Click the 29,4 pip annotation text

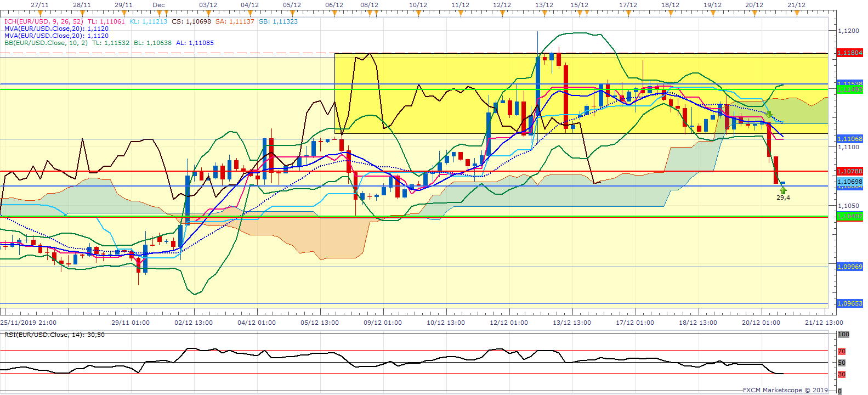click(783, 198)
